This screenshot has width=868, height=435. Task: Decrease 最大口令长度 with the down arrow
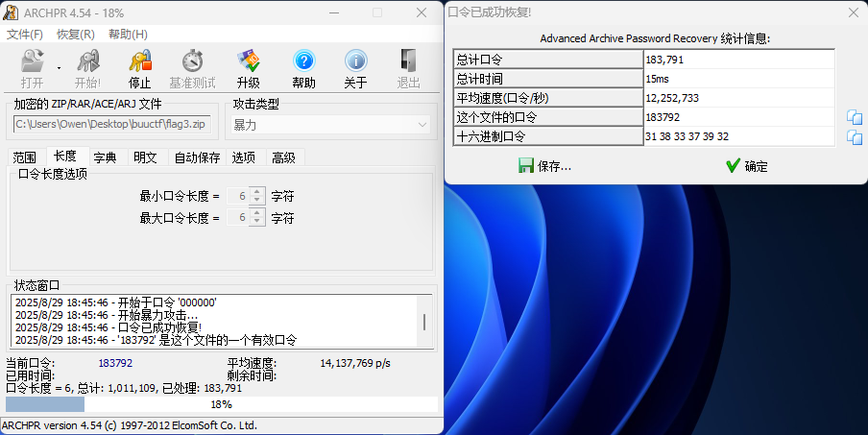click(257, 222)
